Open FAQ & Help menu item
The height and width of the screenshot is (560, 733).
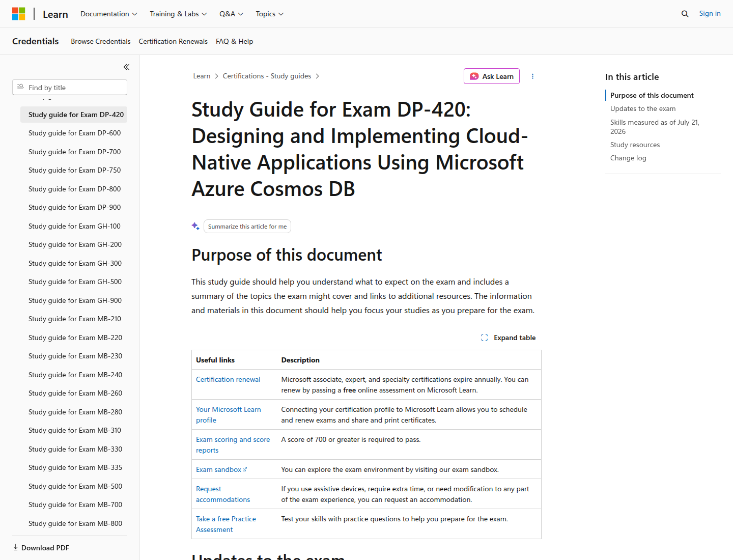coord(234,41)
